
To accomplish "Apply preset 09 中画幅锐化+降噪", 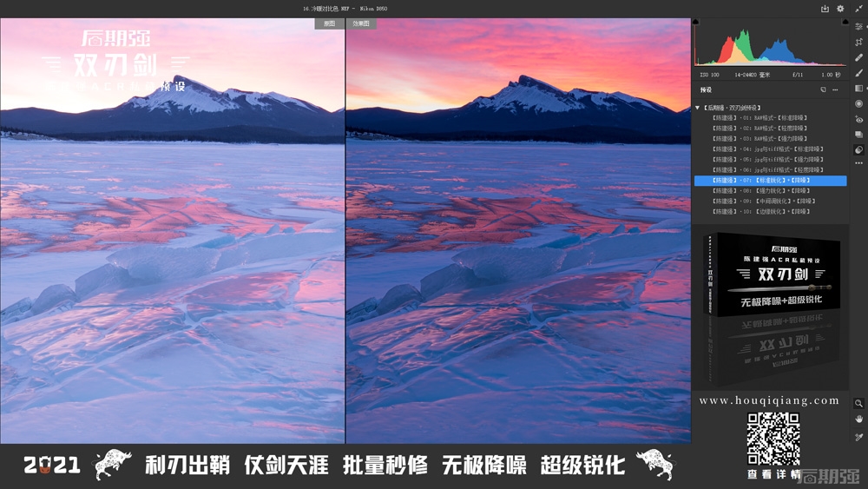I will click(771, 201).
